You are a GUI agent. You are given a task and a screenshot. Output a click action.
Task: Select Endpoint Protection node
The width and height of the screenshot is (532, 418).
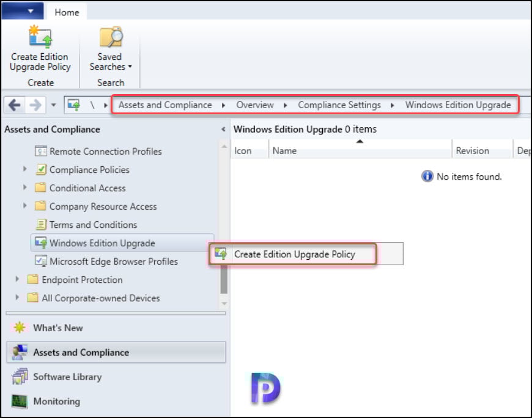click(x=82, y=280)
